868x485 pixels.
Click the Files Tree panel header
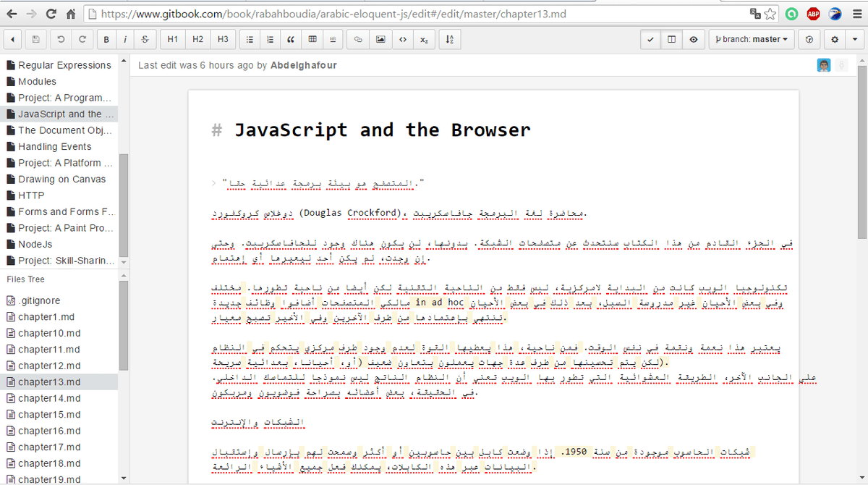click(25, 279)
